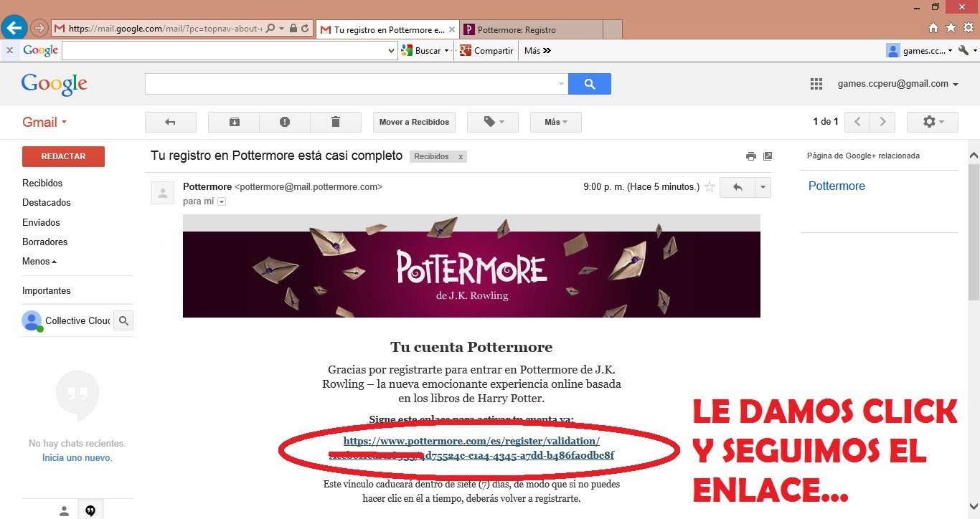The image size is (980, 519).
Task: Click the browser back arrow button
Action: tap(14, 28)
